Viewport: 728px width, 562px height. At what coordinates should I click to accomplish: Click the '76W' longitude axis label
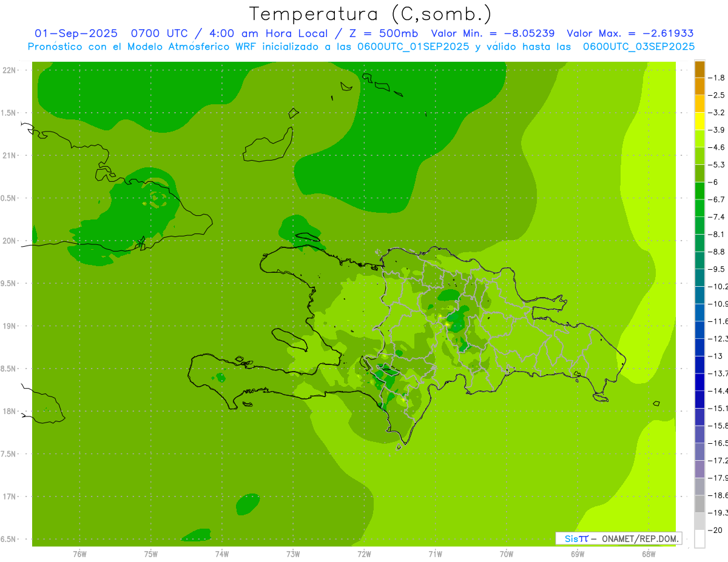(79, 554)
